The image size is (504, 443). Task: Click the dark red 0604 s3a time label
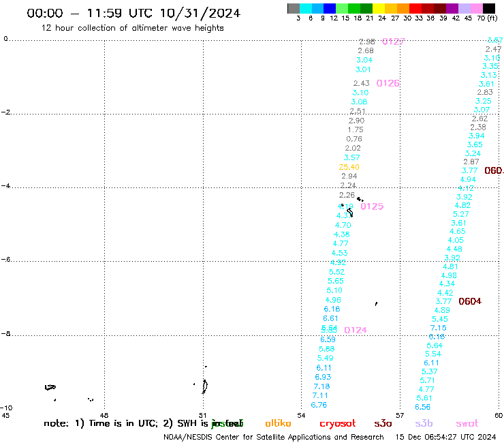470,301
